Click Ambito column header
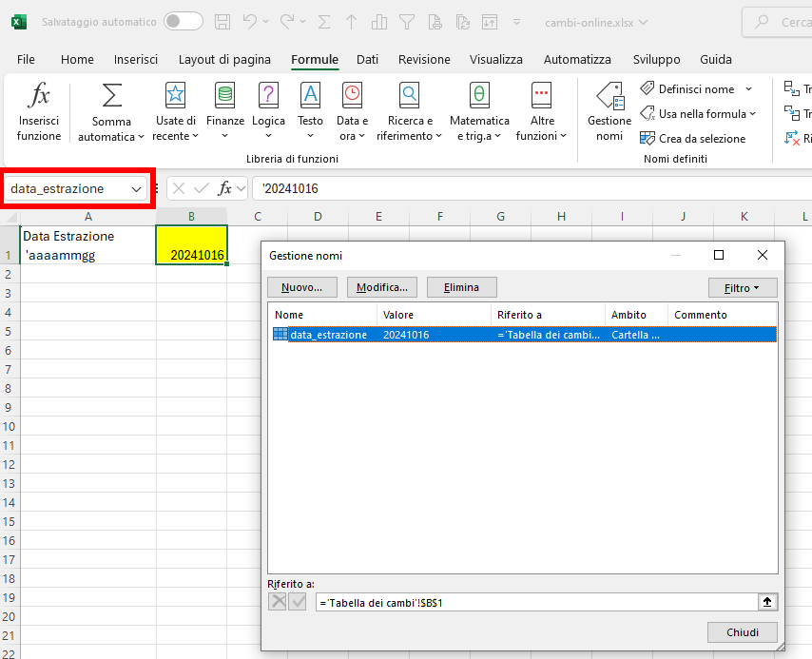Screen dimensions: 812x659 pyautogui.click(x=636, y=315)
